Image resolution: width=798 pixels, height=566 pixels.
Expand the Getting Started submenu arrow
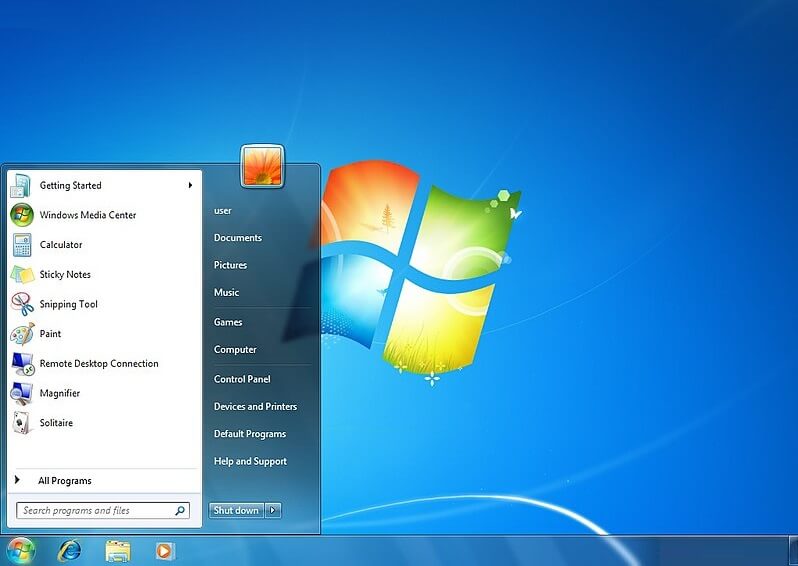click(x=190, y=185)
